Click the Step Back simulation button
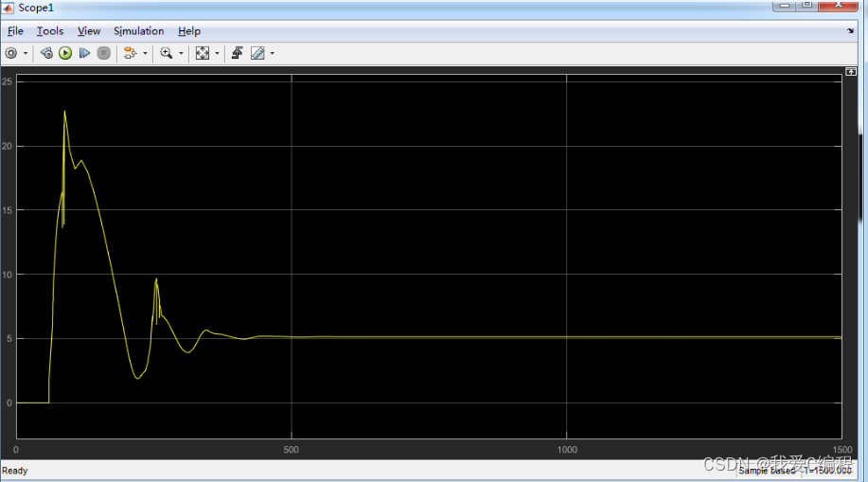Screen dimensions: 868x482 (x=47, y=54)
